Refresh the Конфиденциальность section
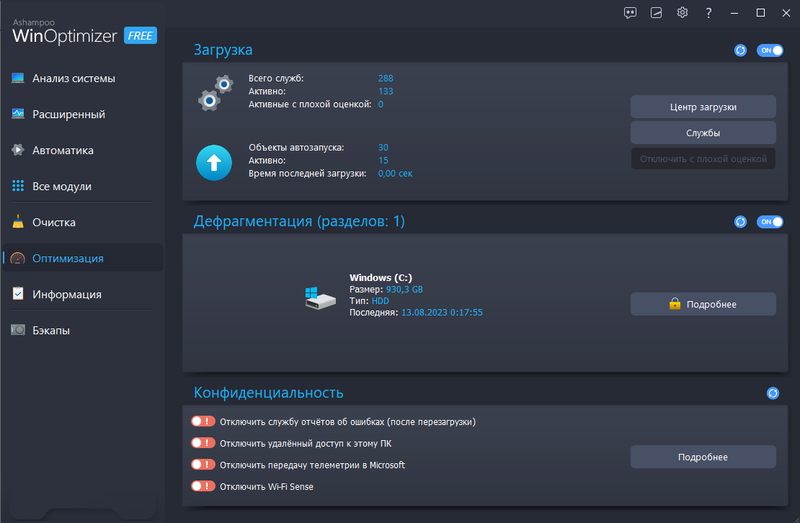The width and height of the screenshot is (800, 523). [x=772, y=393]
